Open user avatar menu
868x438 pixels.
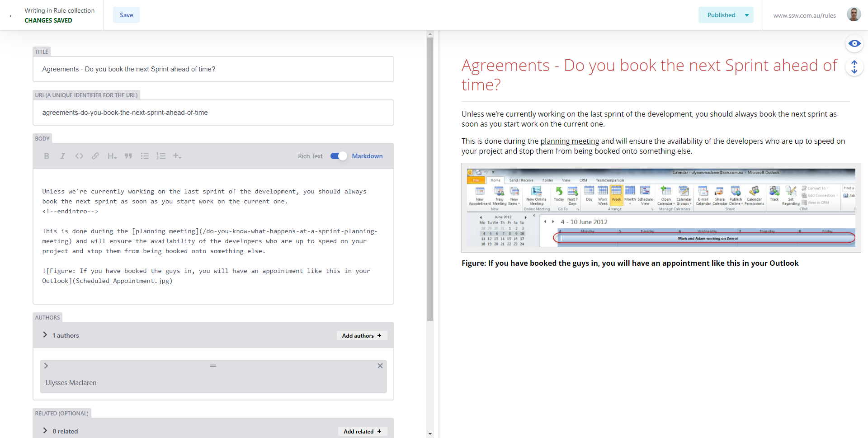point(854,15)
